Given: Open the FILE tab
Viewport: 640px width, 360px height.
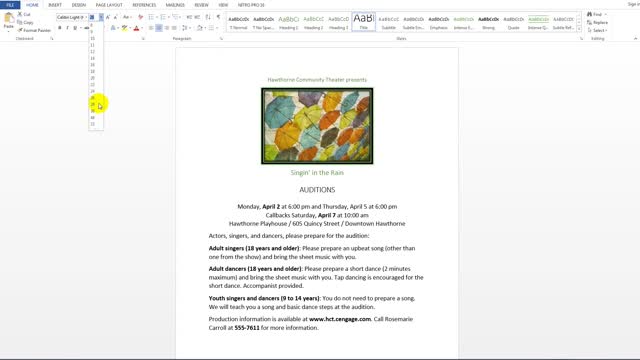Looking at the screenshot, I should 10,5.
